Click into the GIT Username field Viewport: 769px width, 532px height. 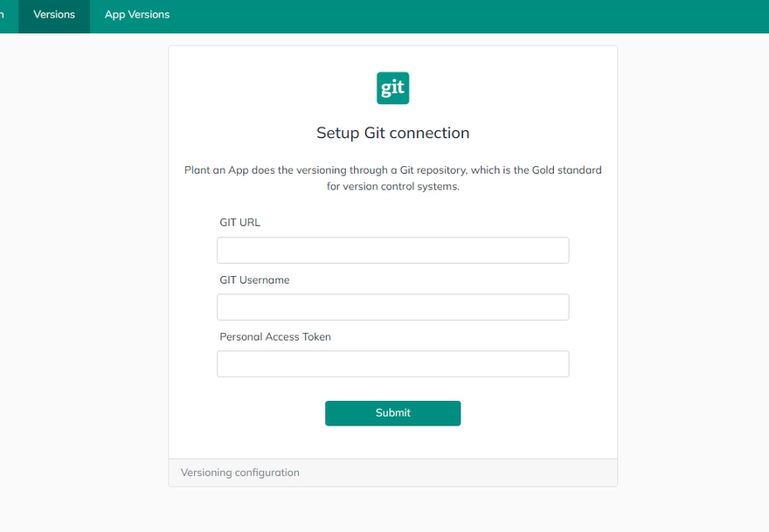pos(393,307)
